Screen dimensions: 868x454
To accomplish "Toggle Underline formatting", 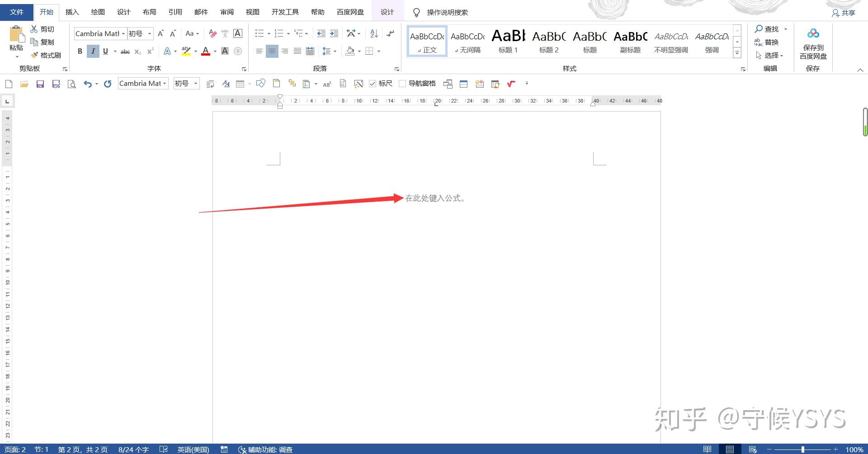I will 105,51.
